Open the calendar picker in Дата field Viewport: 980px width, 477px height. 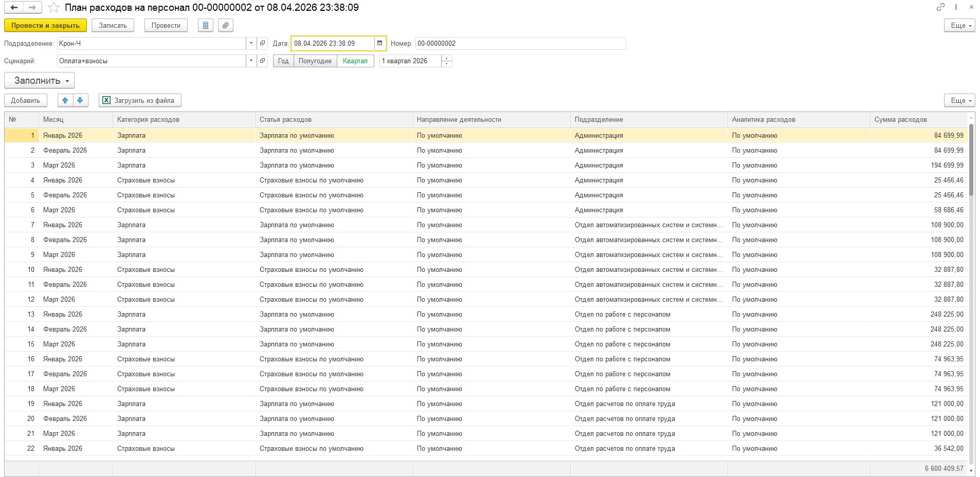point(380,43)
